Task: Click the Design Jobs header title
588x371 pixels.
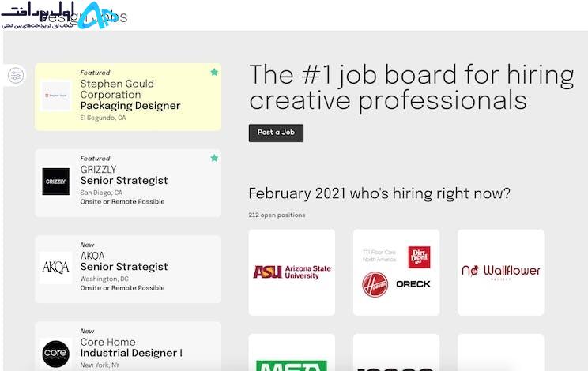Action: coord(83,17)
